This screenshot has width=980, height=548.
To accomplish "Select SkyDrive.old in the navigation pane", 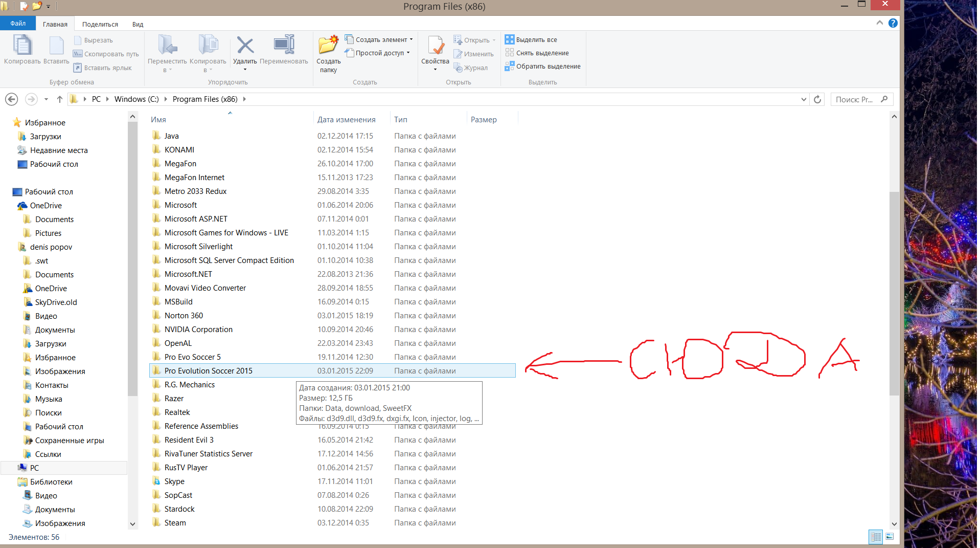I will (56, 302).
